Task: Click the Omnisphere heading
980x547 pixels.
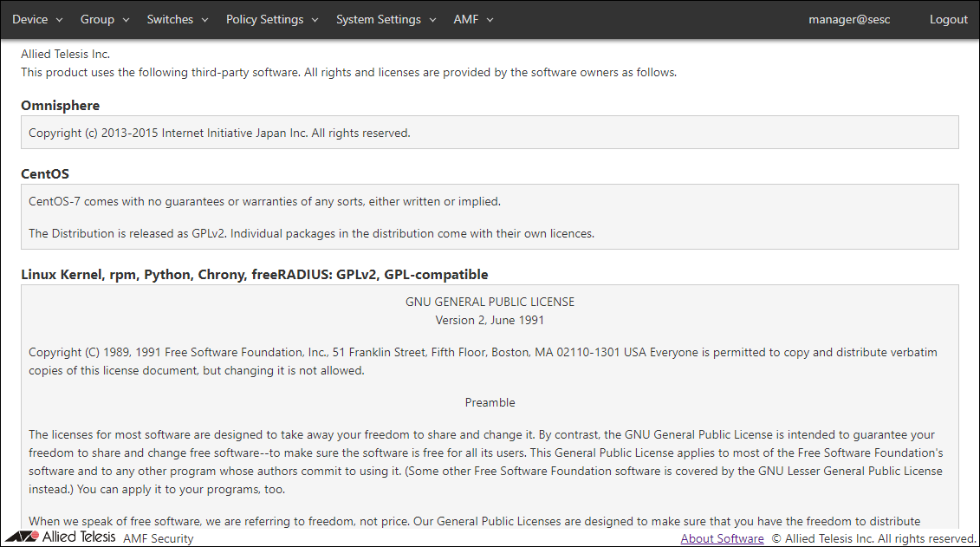Action: pyautogui.click(x=60, y=105)
